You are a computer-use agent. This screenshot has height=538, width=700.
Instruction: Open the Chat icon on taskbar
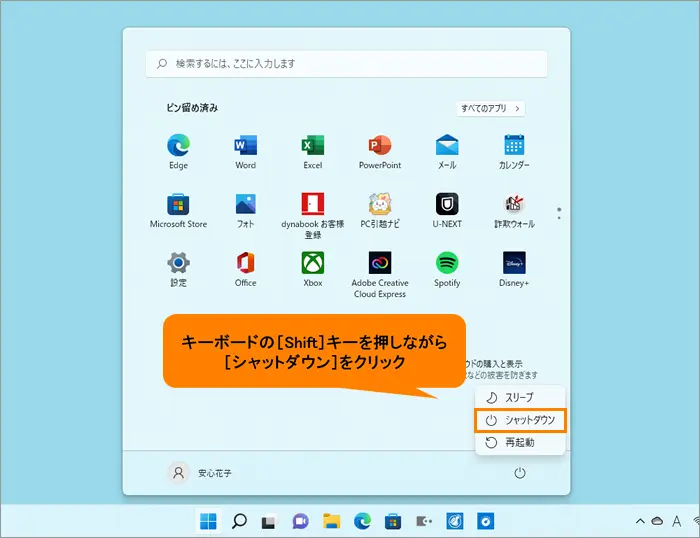pyautogui.click(x=300, y=521)
